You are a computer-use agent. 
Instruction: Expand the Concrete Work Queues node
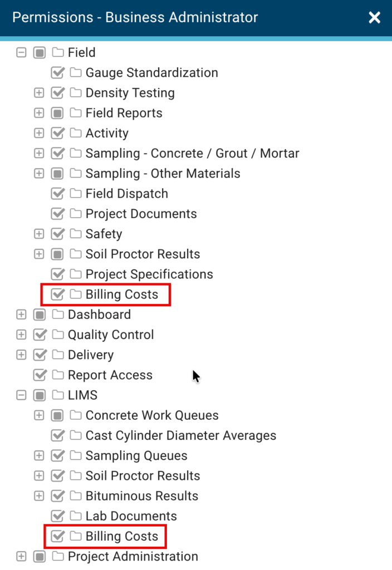pos(39,415)
